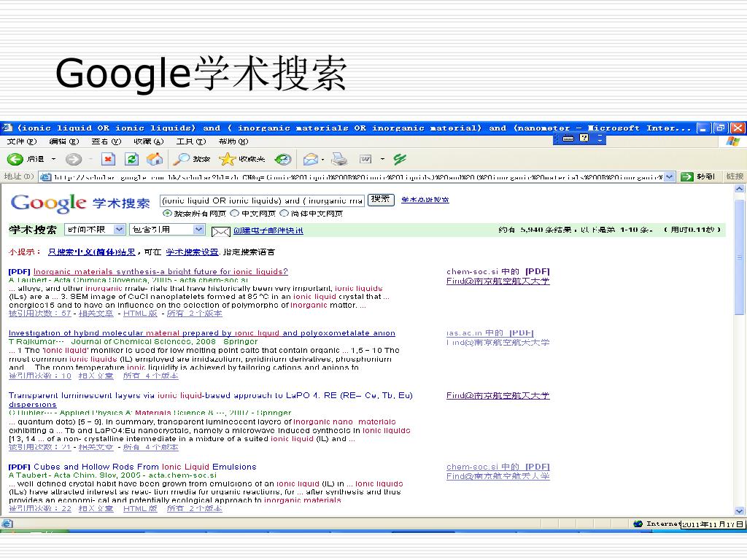Viewport: 747px width, 560px height.
Task: Open the 时间不限 time range dropdown
Action: click(x=95, y=230)
